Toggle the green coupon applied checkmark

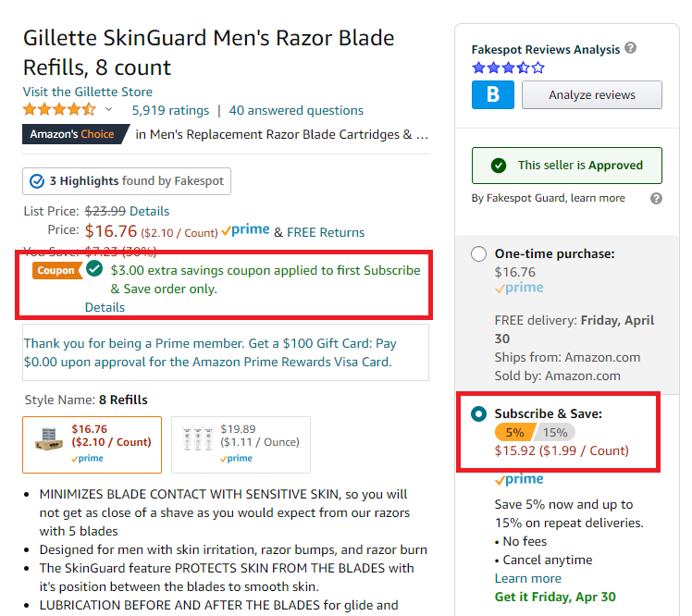pyautogui.click(x=94, y=268)
